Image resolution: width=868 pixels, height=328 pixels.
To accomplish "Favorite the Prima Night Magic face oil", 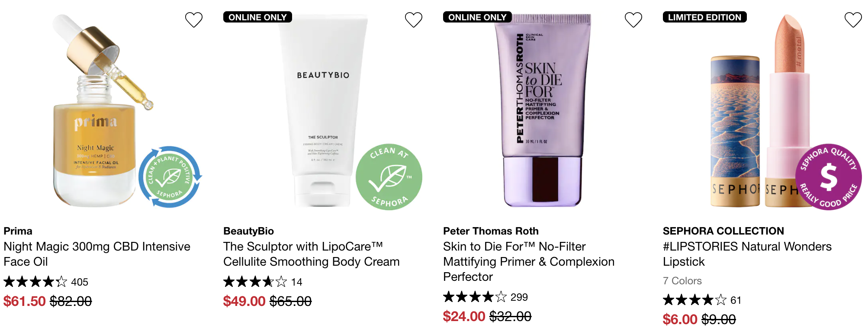I will pos(193,19).
